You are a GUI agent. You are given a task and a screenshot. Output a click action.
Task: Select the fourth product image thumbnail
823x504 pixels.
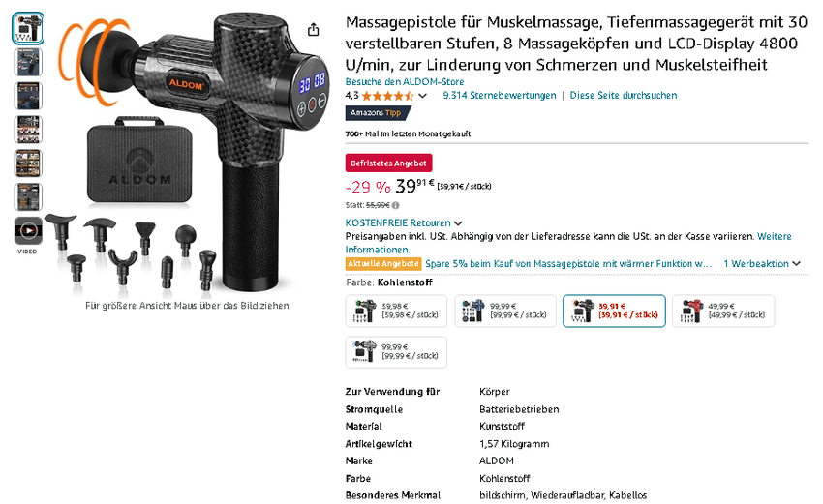pyautogui.click(x=28, y=130)
